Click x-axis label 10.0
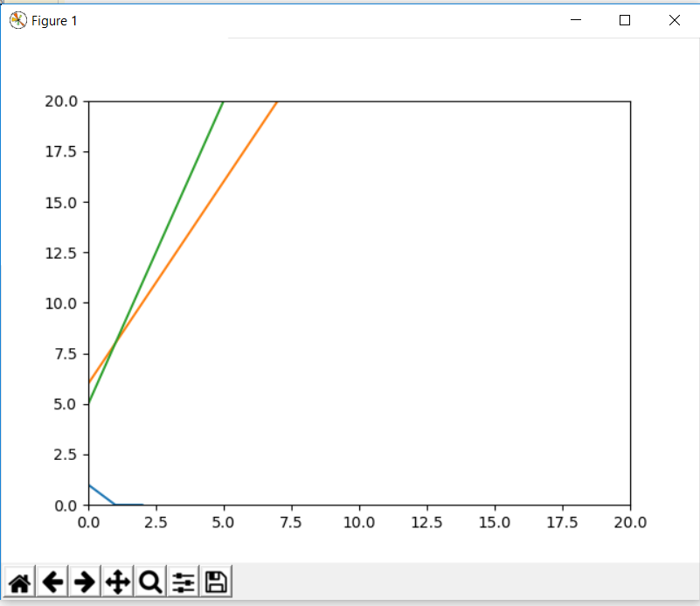The height and width of the screenshot is (606, 700). click(359, 522)
